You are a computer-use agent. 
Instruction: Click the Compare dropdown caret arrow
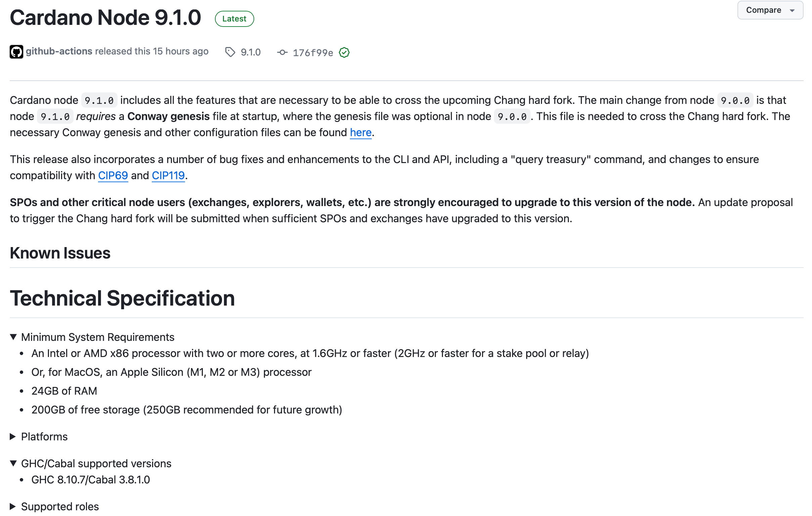[792, 10]
